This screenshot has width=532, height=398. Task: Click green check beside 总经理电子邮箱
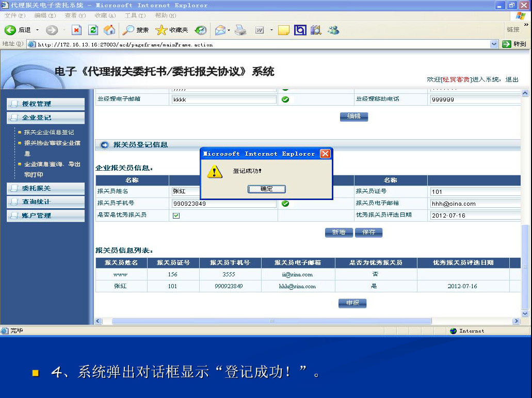coord(285,100)
